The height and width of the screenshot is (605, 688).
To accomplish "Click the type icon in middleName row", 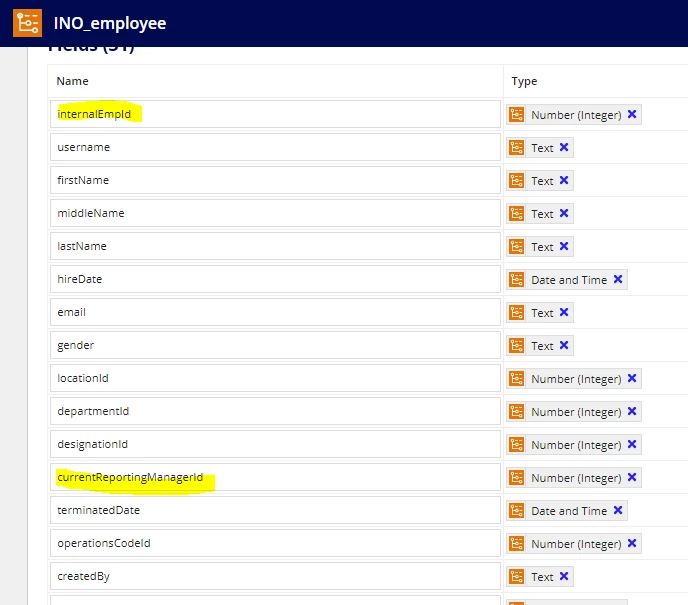I will point(516,214).
